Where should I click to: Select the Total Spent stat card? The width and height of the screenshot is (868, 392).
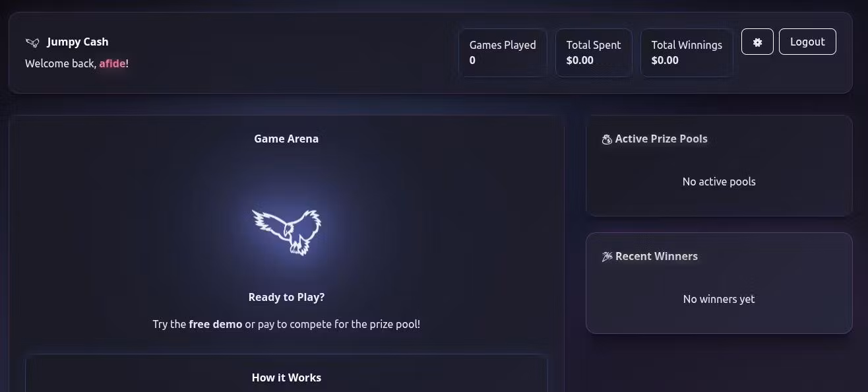click(594, 53)
